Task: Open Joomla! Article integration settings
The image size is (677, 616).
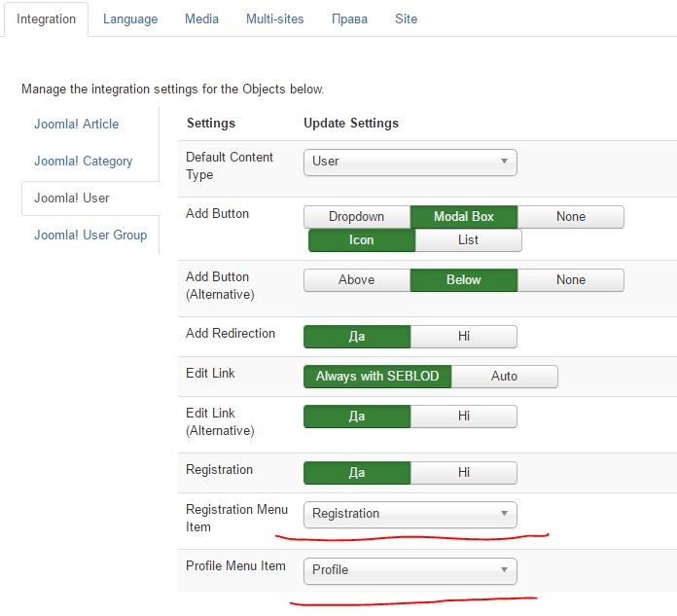Action: point(77,124)
